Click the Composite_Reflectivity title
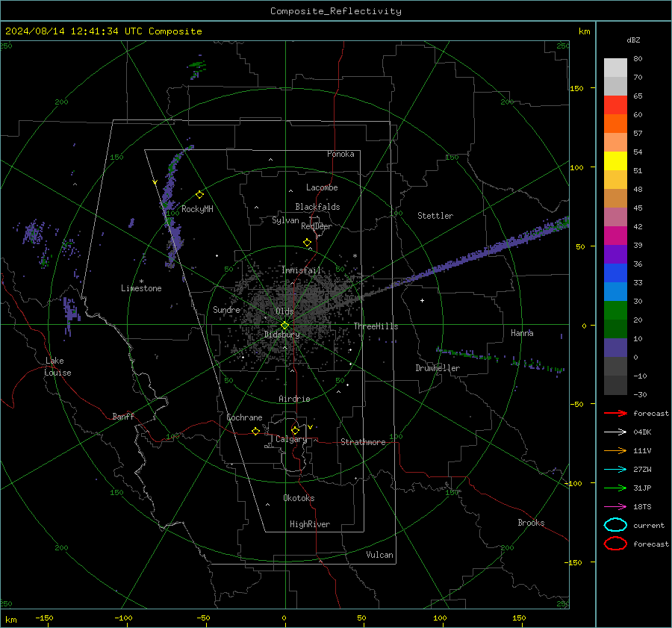The height and width of the screenshot is (628, 672). pos(335,11)
